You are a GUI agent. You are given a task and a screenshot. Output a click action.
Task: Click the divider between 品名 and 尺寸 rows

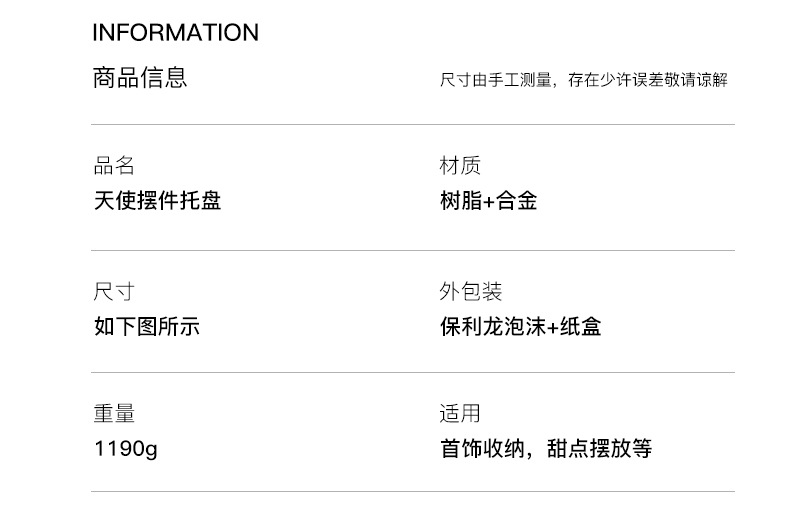pos(413,250)
